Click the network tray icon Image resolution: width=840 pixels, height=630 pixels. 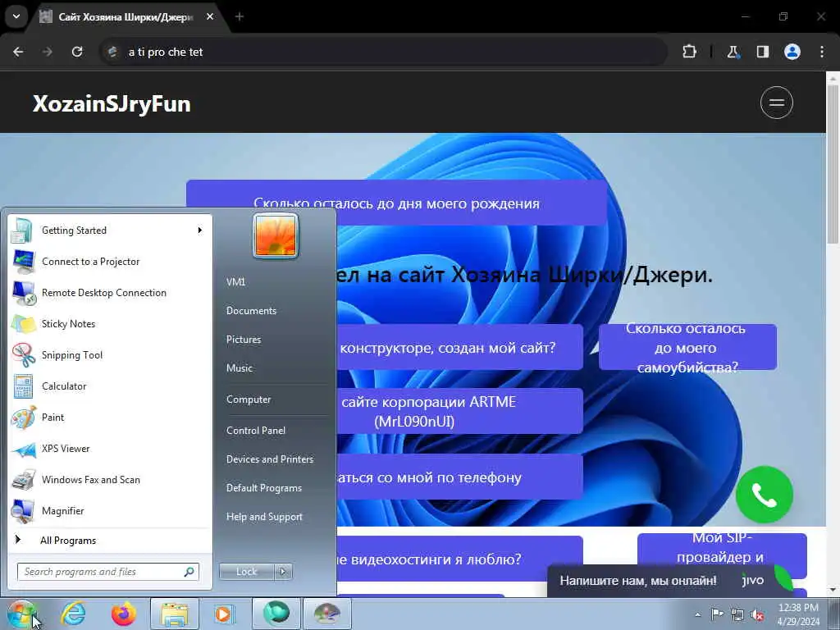tap(737, 614)
